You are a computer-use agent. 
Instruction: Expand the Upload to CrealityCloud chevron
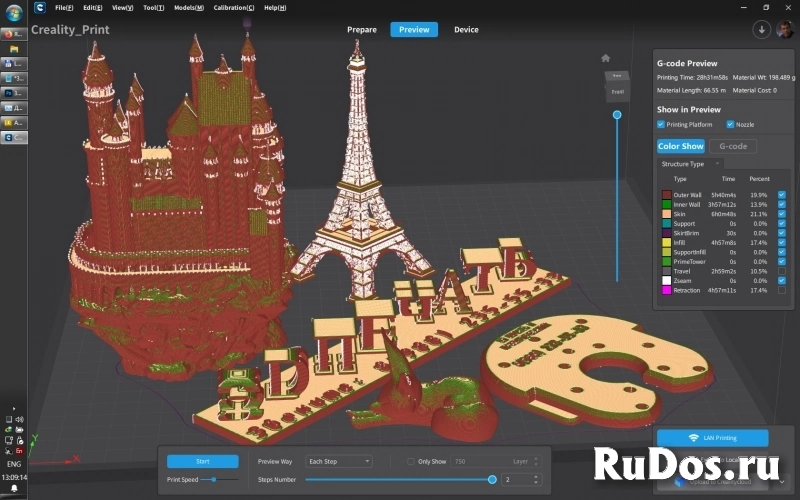click(x=782, y=482)
